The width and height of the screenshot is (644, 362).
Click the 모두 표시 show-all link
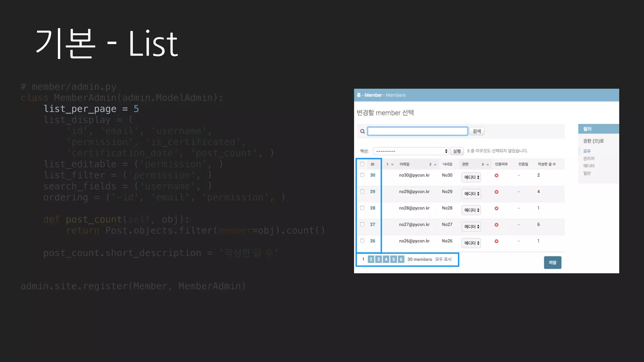click(443, 259)
